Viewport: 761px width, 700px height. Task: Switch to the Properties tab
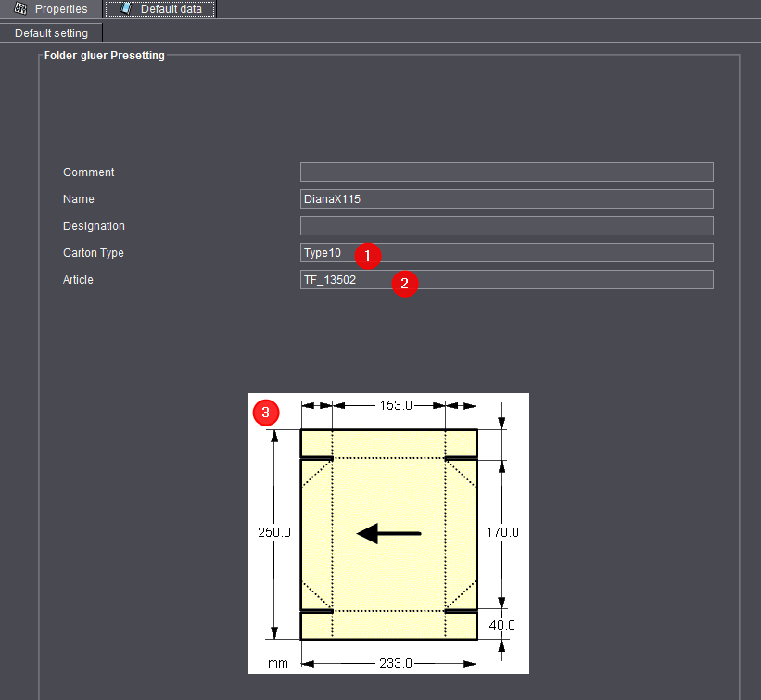(60, 9)
